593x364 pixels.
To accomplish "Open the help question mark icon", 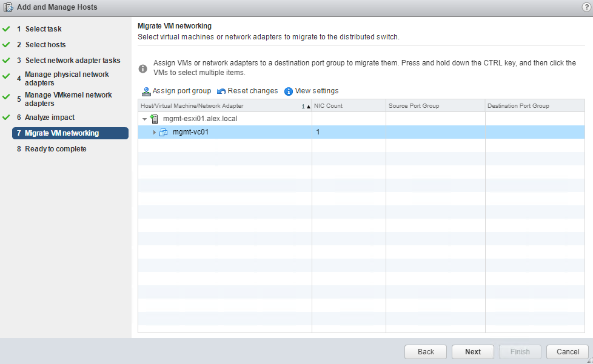I will [586, 7].
